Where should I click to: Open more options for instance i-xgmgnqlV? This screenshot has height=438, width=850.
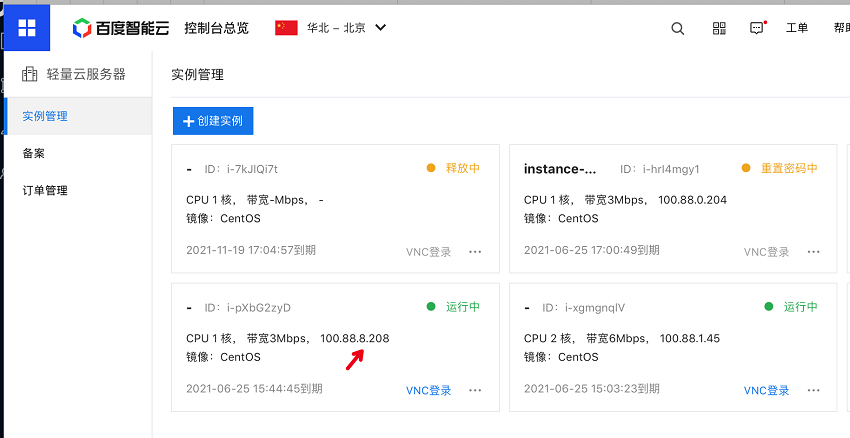(x=813, y=390)
